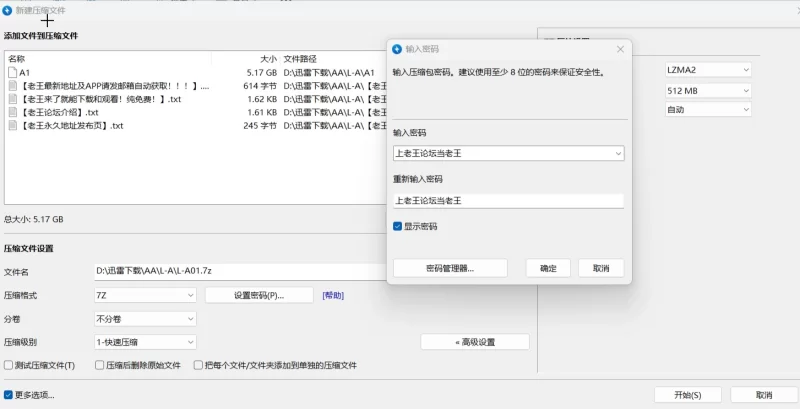
Task: Uncheck the 显示密码 checkbox
Action: pos(398,227)
